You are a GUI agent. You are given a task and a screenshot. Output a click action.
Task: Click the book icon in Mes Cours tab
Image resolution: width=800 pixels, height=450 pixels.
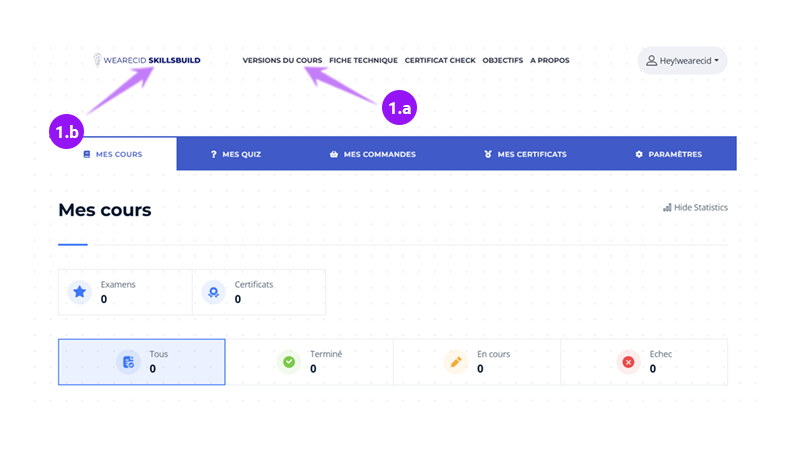[x=87, y=154]
